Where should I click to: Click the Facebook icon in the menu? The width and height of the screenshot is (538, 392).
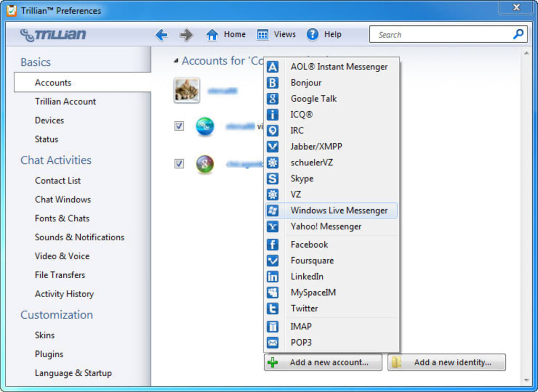pos(273,244)
